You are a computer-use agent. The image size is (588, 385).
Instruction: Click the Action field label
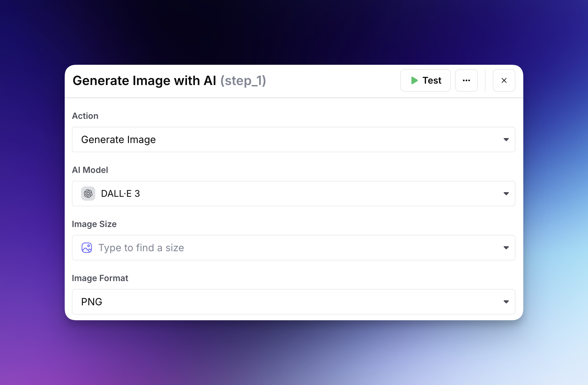85,116
